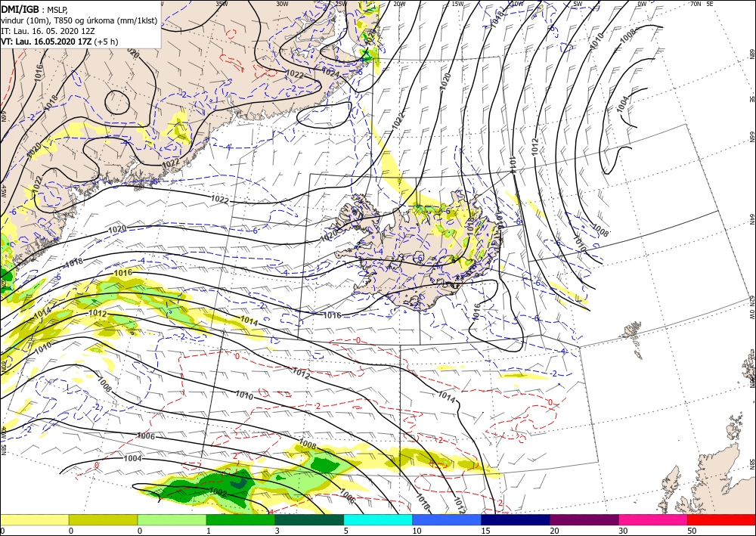
Task: Click the '1002' isobar label
Action: pyautogui.click(x=218, y=491)
